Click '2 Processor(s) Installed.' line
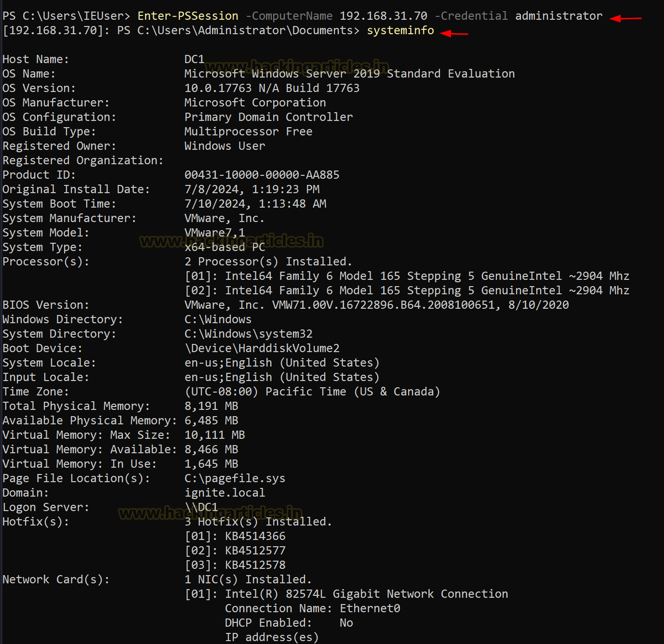 [x=268, y=261]
